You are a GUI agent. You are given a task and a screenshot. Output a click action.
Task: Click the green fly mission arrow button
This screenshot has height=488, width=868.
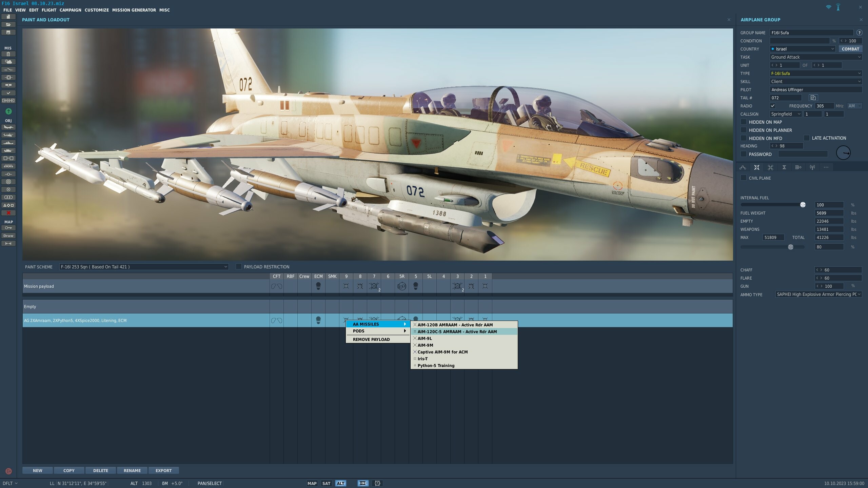8,111
